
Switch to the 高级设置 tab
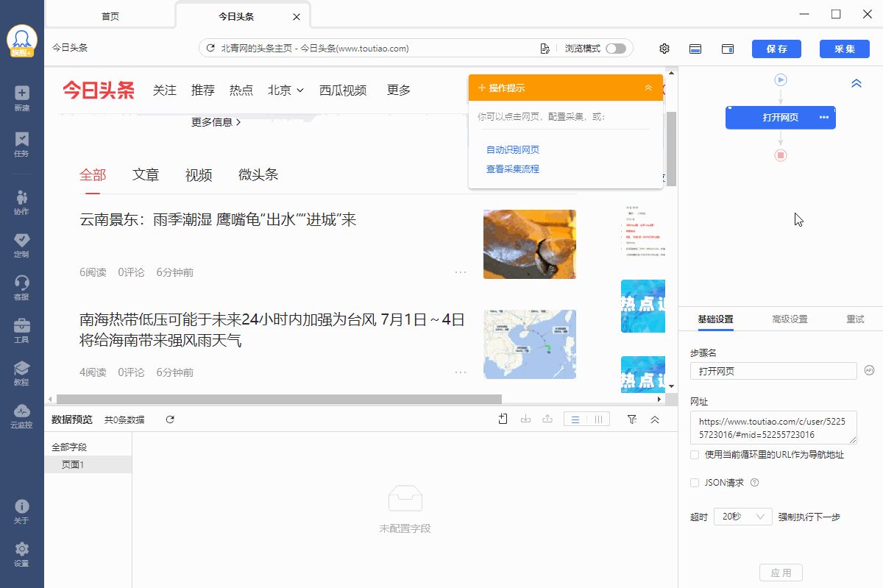click(790, 319)
